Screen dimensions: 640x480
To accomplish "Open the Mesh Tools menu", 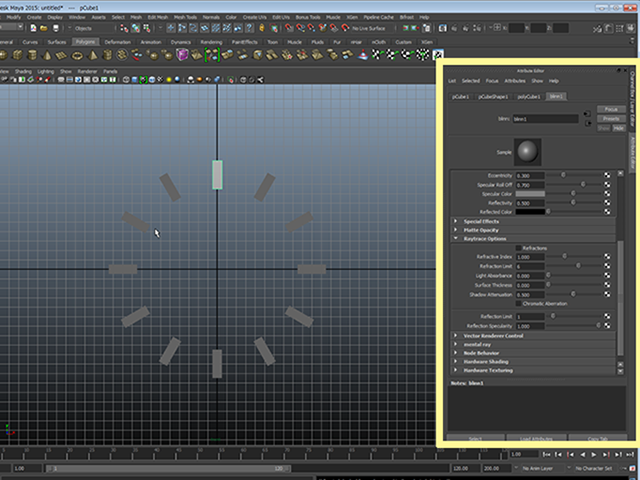I will (185, 17).
